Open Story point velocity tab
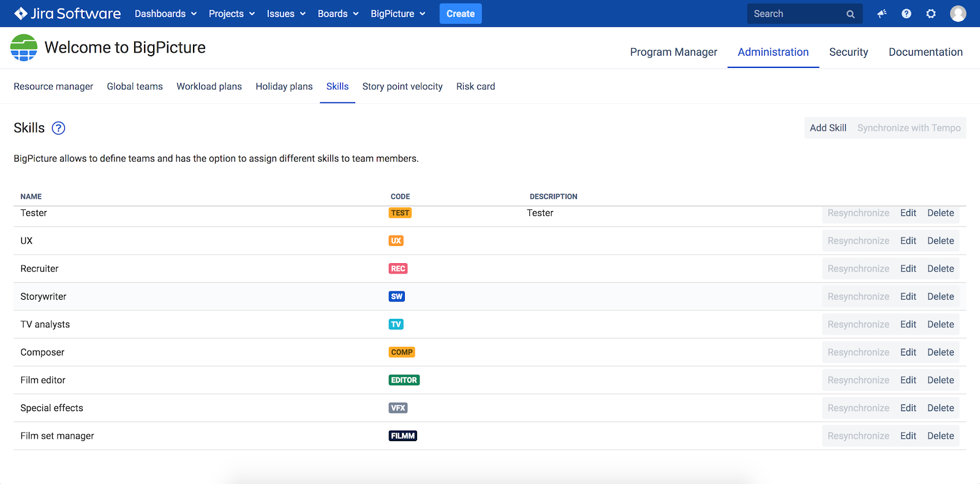 (402, 86)
